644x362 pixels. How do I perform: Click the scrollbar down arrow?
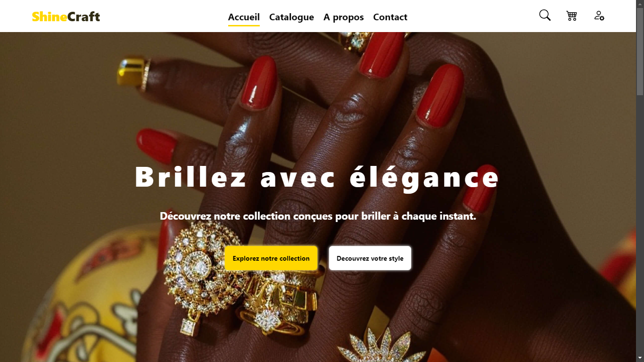coord(640,358)
